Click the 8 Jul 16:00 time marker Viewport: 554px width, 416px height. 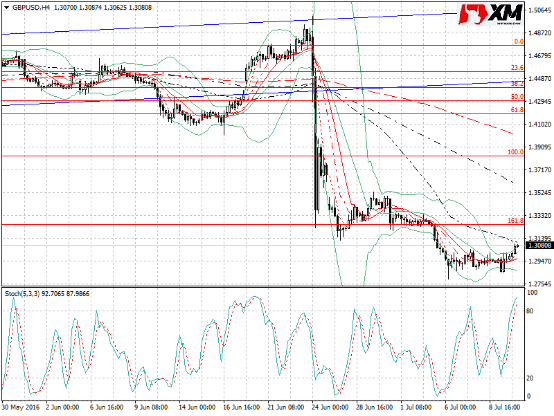pos(504,407)
